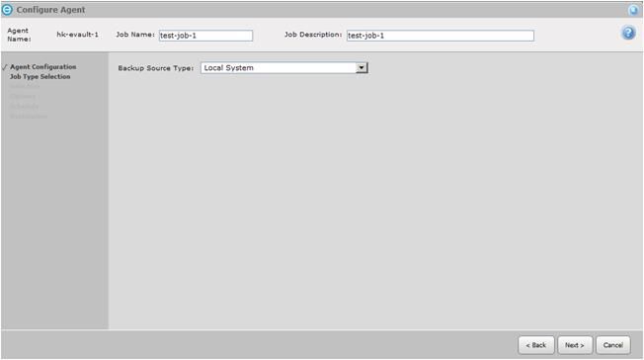Select the Local System combo box
The width and height of the screenshot is (644, 360).
coord(284,68)
